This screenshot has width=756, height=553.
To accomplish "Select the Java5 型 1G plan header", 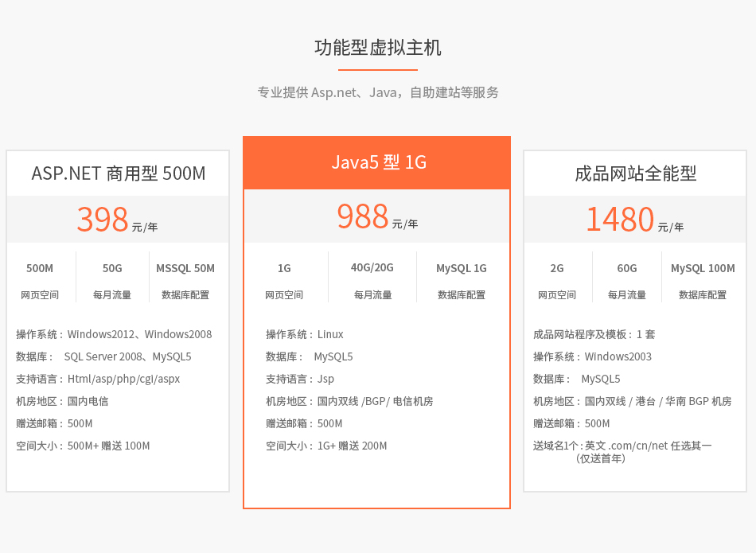I will click(377, 162).
